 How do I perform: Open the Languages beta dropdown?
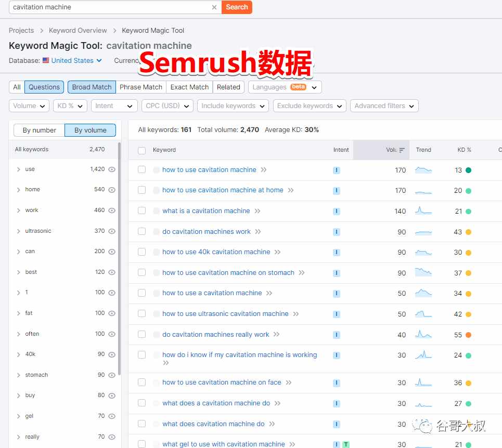tap(285, 87)
